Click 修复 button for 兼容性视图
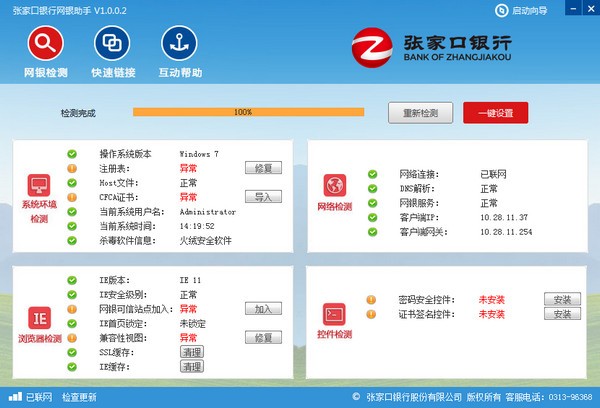600x408 pixels. (x=263, y=337)
